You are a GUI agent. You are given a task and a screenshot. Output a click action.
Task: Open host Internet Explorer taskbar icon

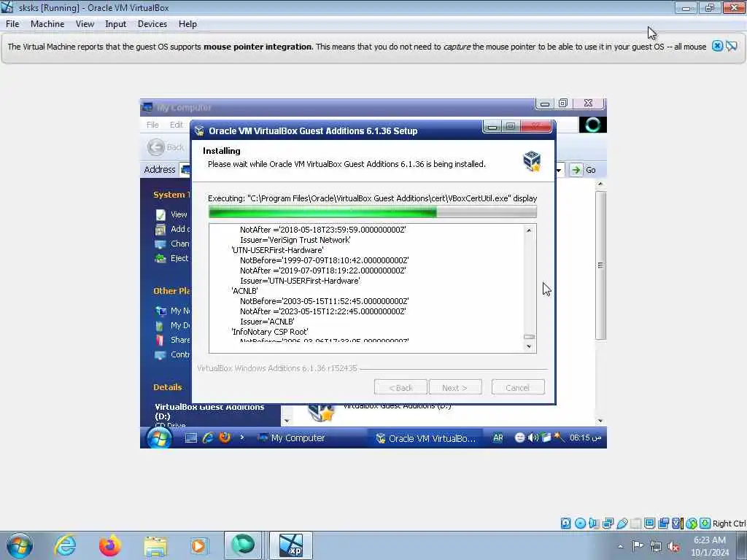pyautogui.click(x=65, y=545)
